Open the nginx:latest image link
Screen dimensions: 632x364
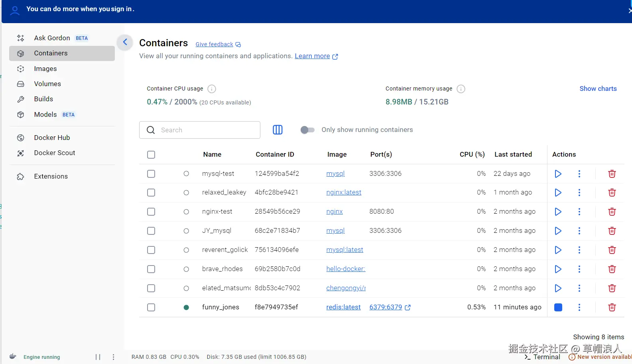click(344, 192)
